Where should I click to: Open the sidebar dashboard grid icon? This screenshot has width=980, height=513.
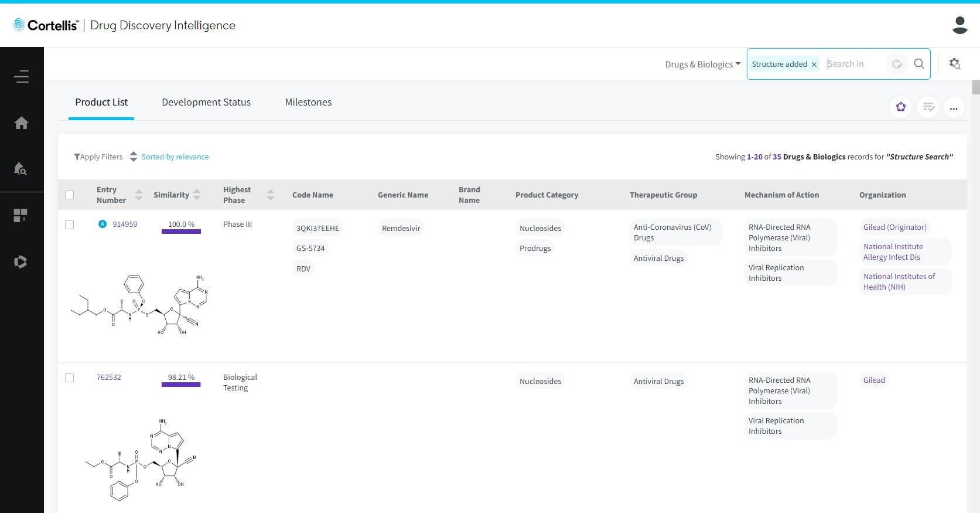pyautogui.click(x=21, y=215)
